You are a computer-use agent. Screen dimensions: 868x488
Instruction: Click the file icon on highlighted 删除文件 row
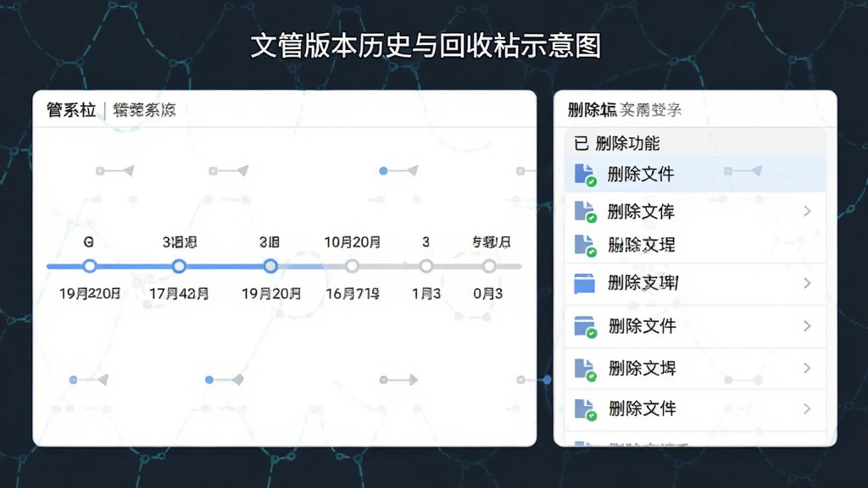[585, 175]
